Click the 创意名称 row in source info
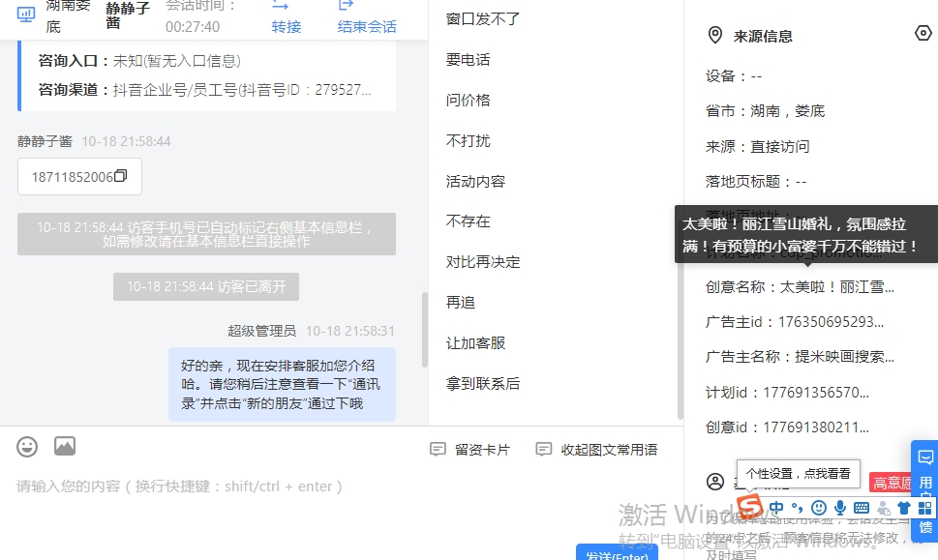Image resolution: width=938 pixels, height=560 pixels. click(800, 287)
